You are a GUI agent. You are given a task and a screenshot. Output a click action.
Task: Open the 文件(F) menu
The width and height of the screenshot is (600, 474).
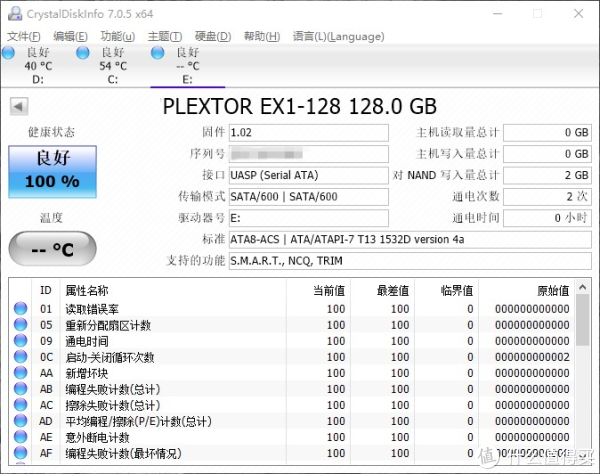pyautogui.click(x=24, y=36)
